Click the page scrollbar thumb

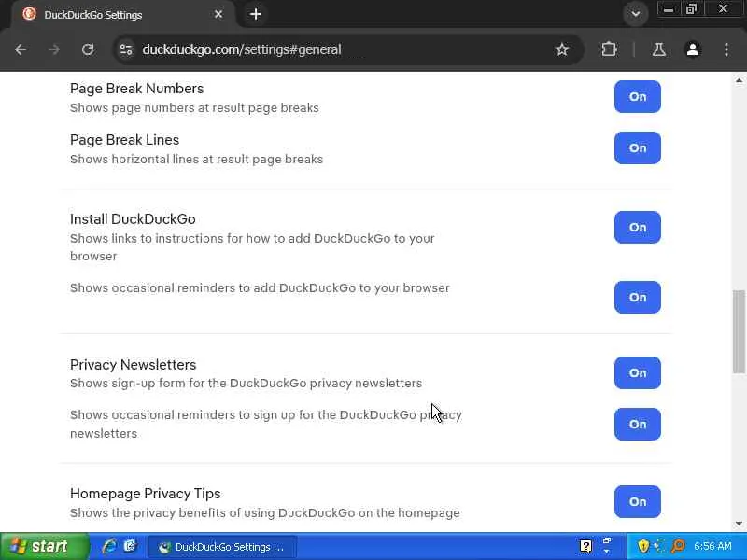click(x=739, y=331)
